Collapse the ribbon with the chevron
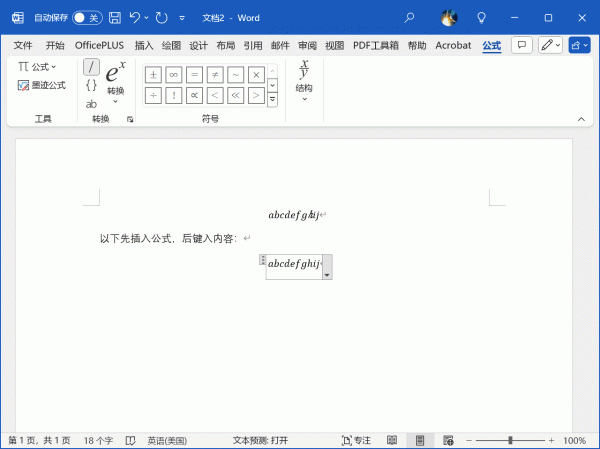This screenshot has height=449, width=600. click(581, 119)
